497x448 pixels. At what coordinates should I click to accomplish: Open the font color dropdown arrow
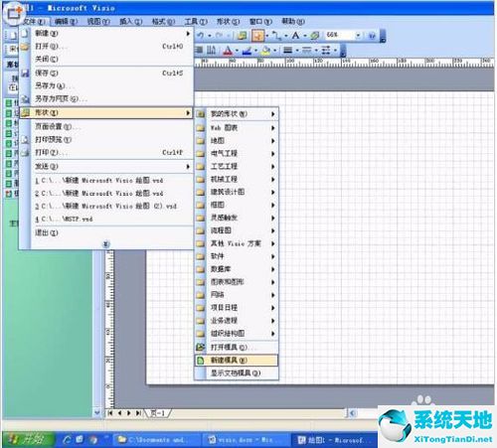[x=237, y=51]
